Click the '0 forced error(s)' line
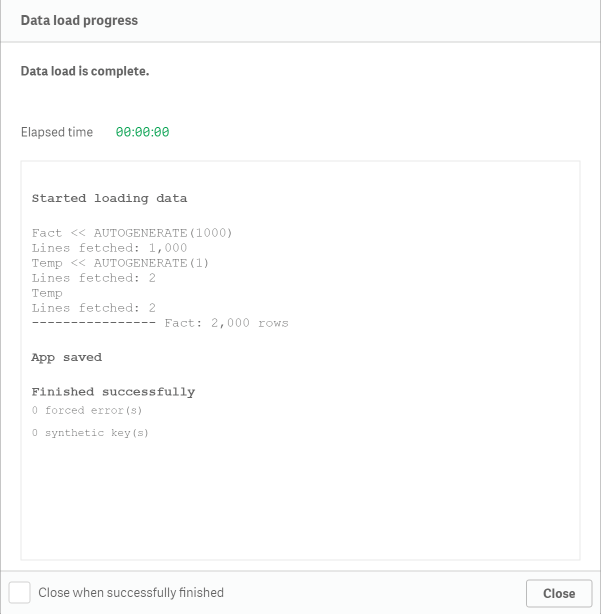Screen dimensions: 601x614 coord(87,410)
